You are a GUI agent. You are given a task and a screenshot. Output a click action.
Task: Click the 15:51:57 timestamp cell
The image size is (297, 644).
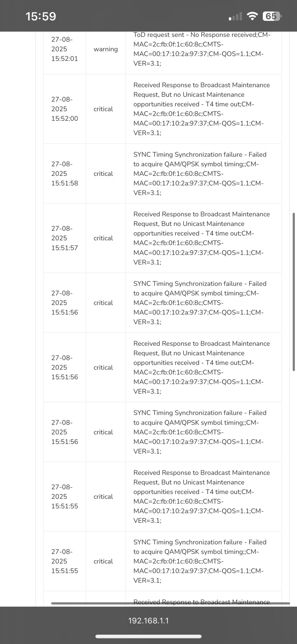(65, 238)
